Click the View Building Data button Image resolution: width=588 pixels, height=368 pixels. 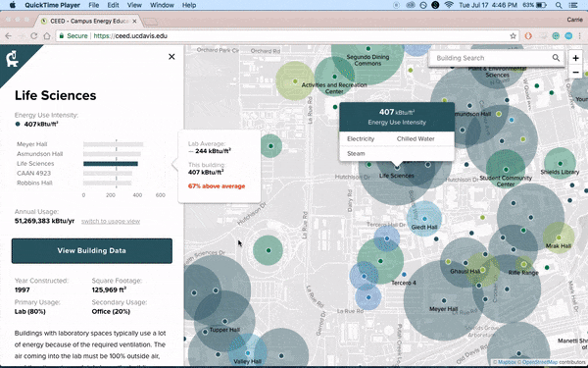click(x=92, y=251)
